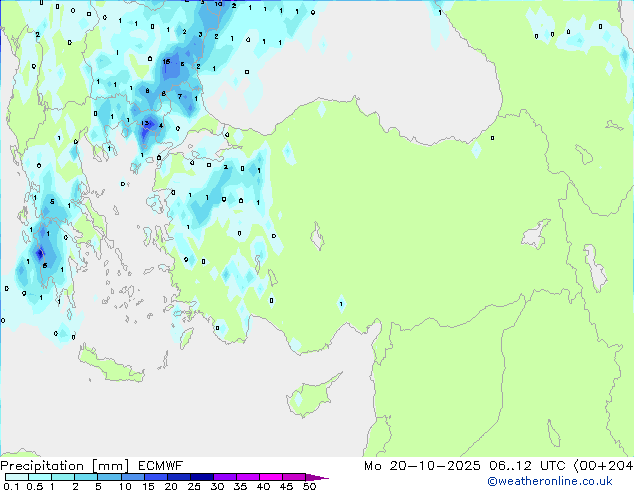This screenshot has height=490, width=634.
Task: Select the 35–40 mm legend color swatch
Action: click(x=247, y=477)
